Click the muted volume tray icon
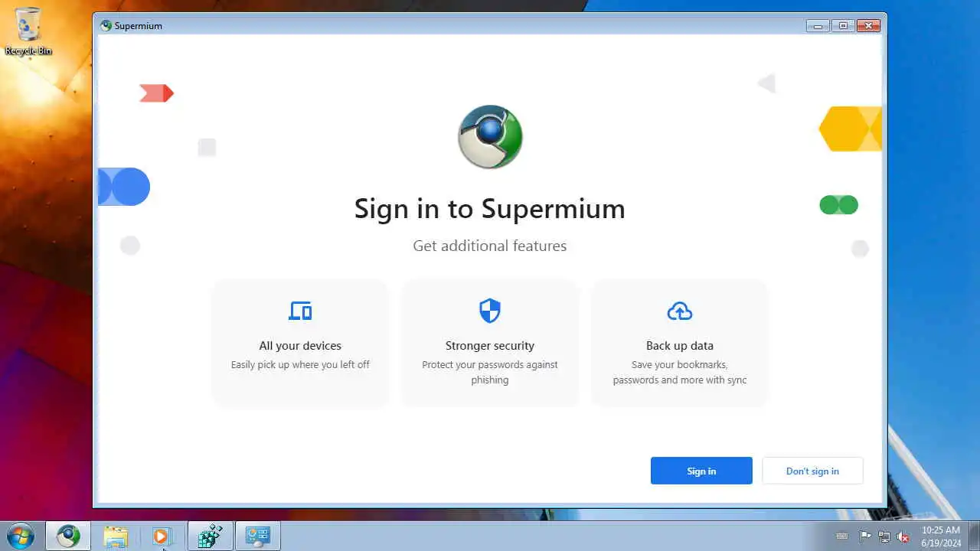 tap(903, 536)
